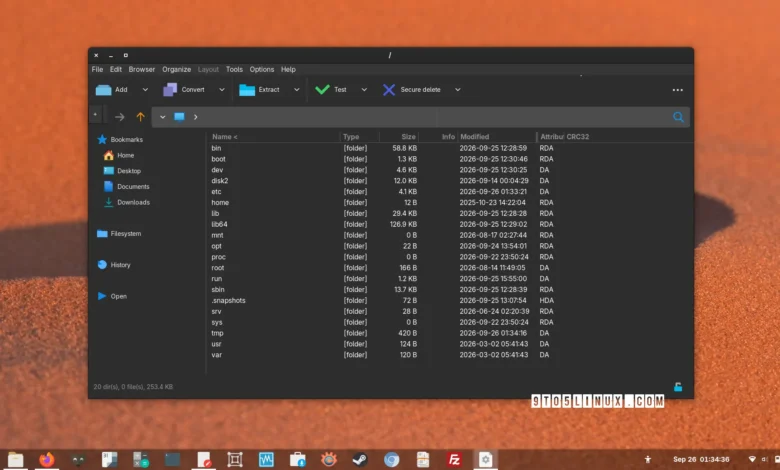Open the Browser menu
Viewport: 780px width, 470px height.
point(142,70)
